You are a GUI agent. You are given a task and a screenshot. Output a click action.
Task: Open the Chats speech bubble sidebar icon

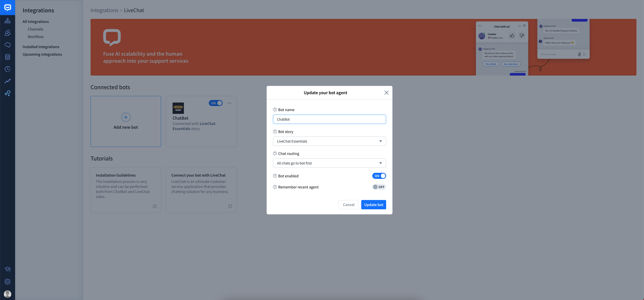pyautogui.click(x=8, y=45)
